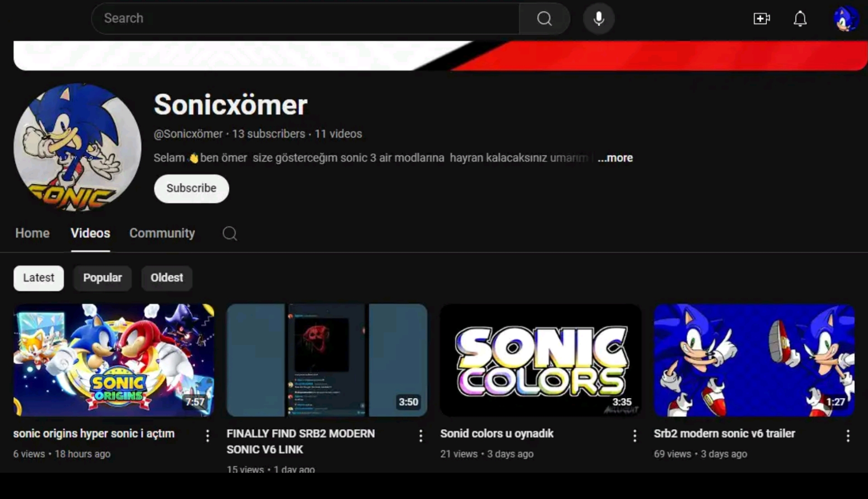Image resolution: width=868 pixels, height=499 pixels.
Task: Click title 'sonic origins hyper sonic i açtım'
Action: (x=94, y=434)
